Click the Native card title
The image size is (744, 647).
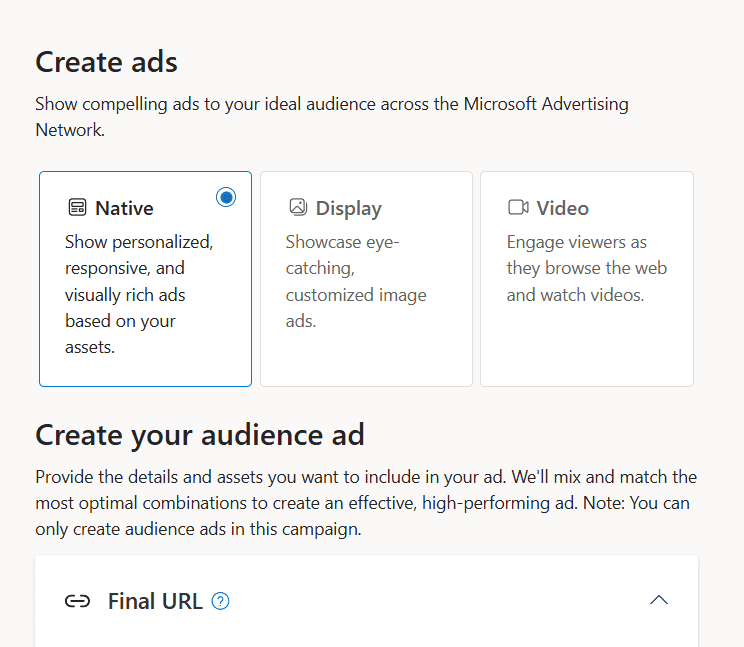[x=124, y=208]
